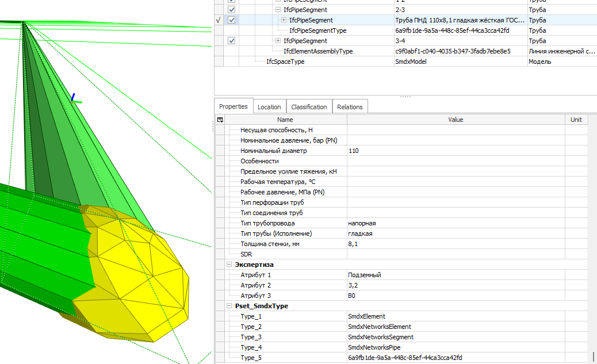Collapse the IfcPipeSegment 2-3 tree node
Screen dimensions: 597x364
coord(278,10)
